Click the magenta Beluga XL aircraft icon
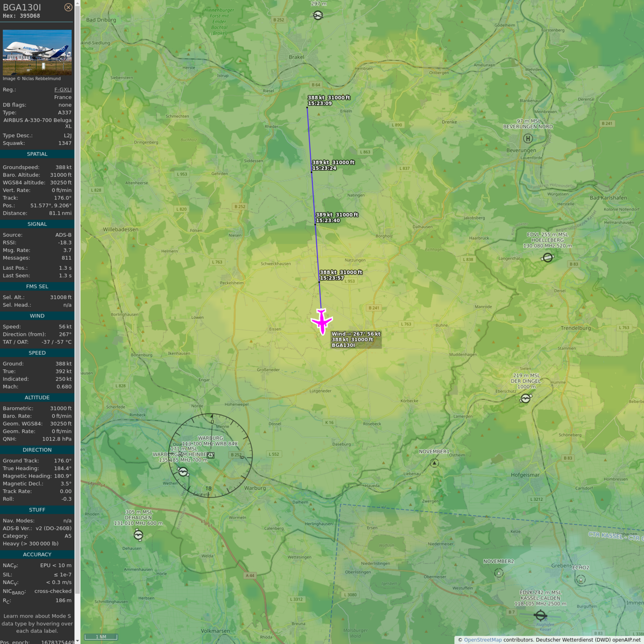Viewport: 644px width, 644px height. pos(322,321)
